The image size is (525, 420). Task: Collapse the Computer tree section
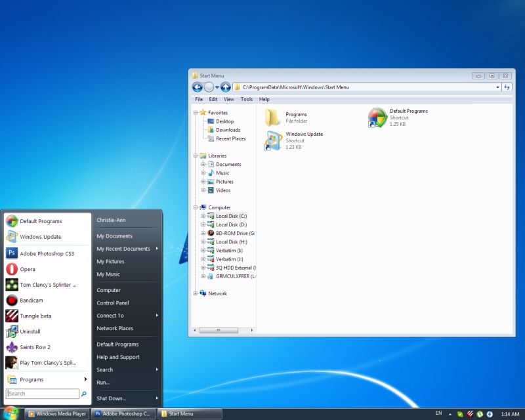(196, 207)
